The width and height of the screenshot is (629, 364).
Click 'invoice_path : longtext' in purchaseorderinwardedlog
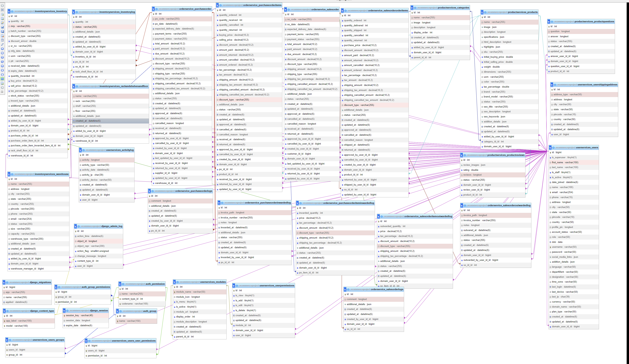254,213
